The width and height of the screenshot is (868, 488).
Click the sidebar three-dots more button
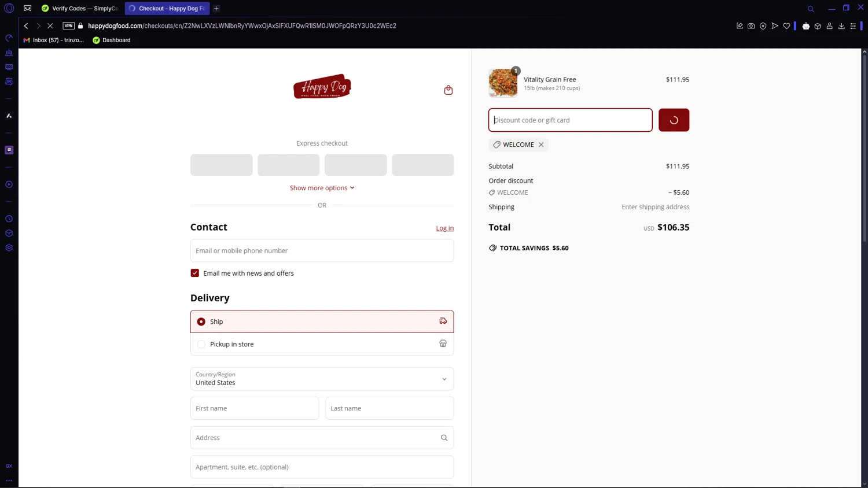(x=9, y=480)
